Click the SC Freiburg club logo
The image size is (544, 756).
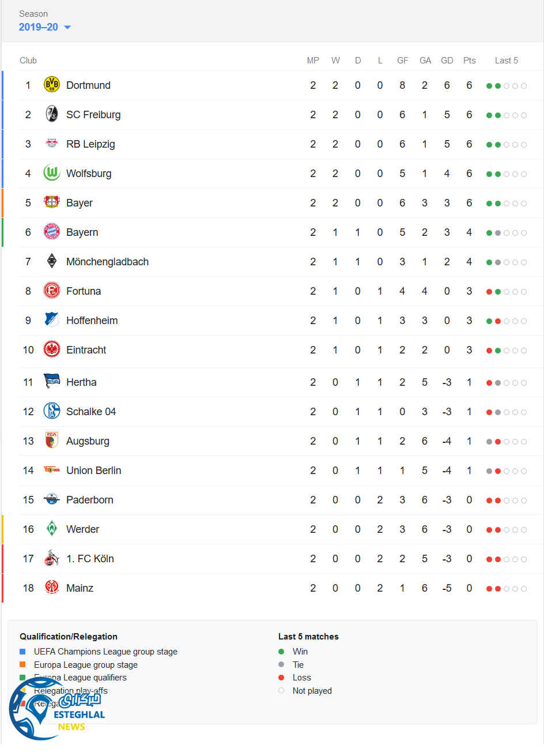tap(52, 114)
